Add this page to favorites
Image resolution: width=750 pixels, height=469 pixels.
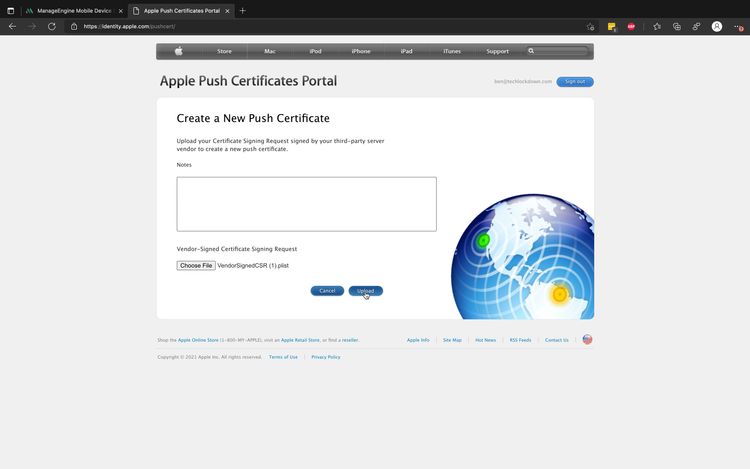pyautogui.click(x=591, y=27)
